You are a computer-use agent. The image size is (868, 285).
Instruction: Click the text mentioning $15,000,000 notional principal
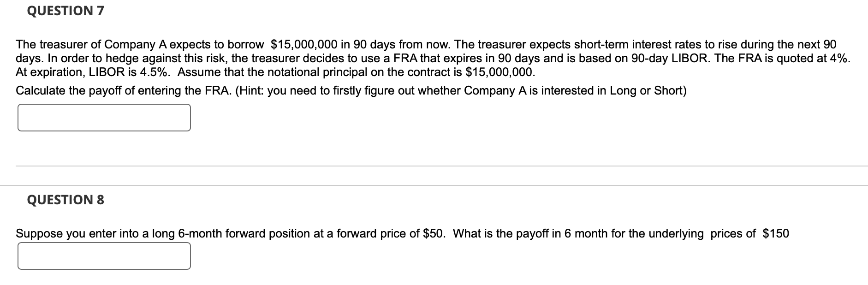[x=500, y=71]
